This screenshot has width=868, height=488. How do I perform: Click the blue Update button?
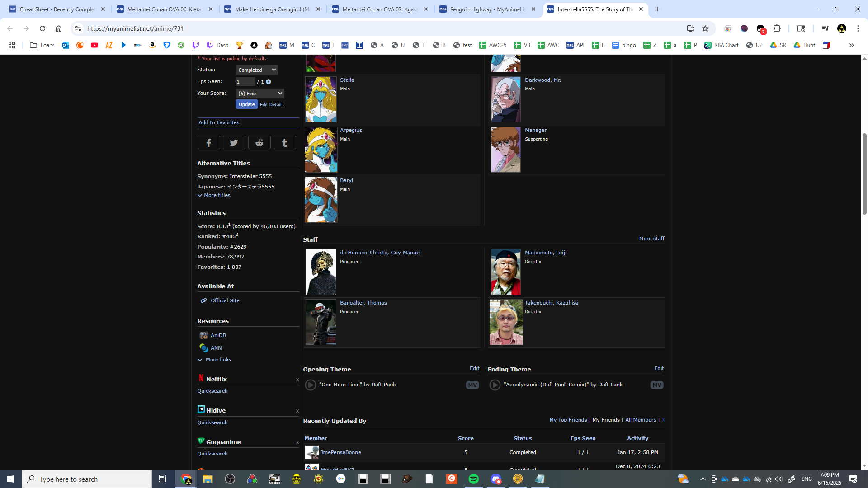(246, 104)
